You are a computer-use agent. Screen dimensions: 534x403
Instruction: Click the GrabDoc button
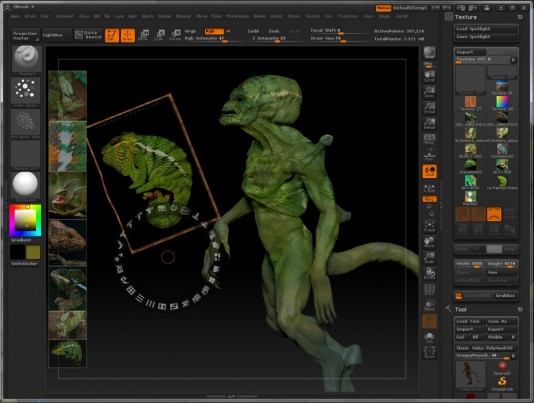(x=505, y=296)
